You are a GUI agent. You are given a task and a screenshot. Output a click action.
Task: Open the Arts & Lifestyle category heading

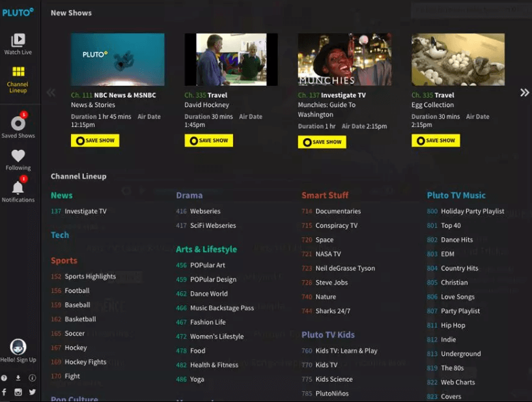[206, 249]
